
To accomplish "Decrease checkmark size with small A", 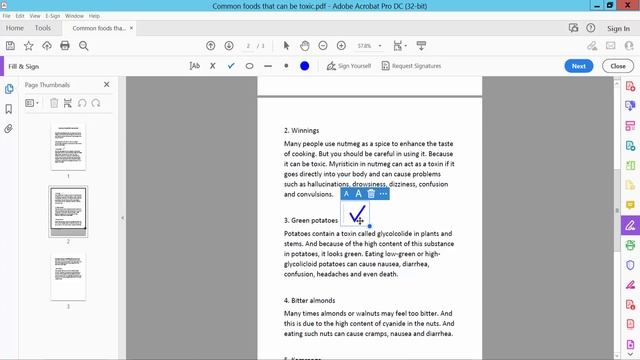I will click(x=346, y=194).
